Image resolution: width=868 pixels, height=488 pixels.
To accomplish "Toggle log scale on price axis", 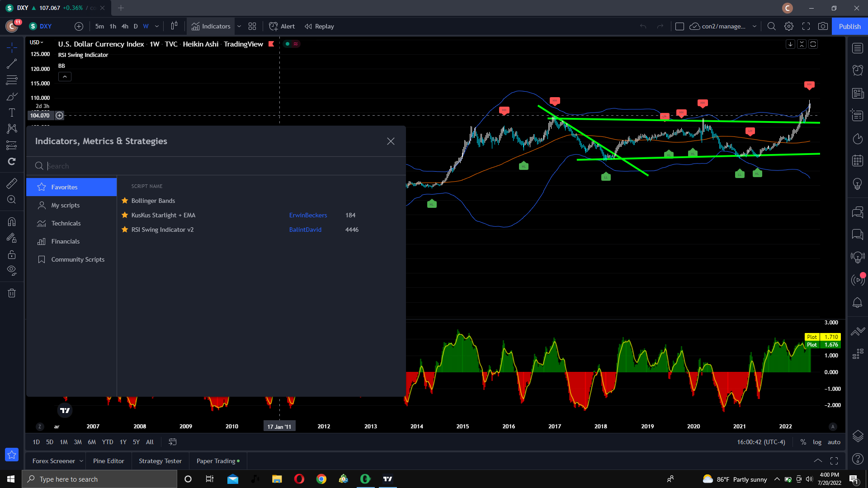I will [x=817, y=442].
